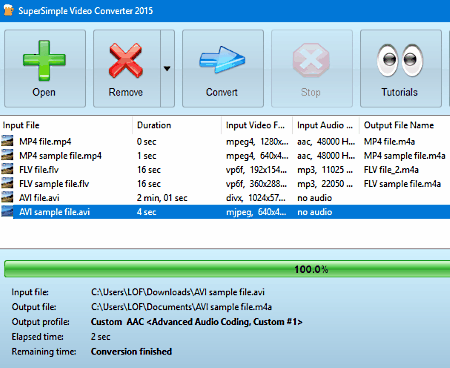Viewport: 450px width, 368px height.
Task: Click the mjpeg, 640x4... video format cell
Action: 256,212
